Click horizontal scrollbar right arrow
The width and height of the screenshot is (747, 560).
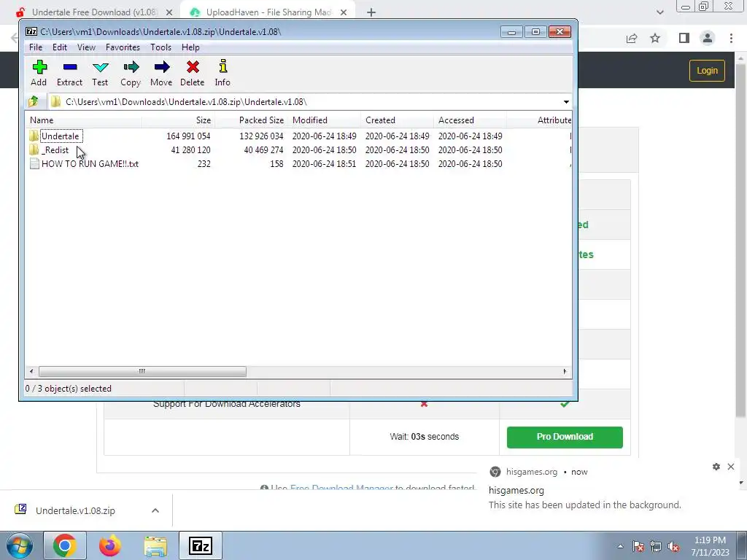(x=565, y=371)
